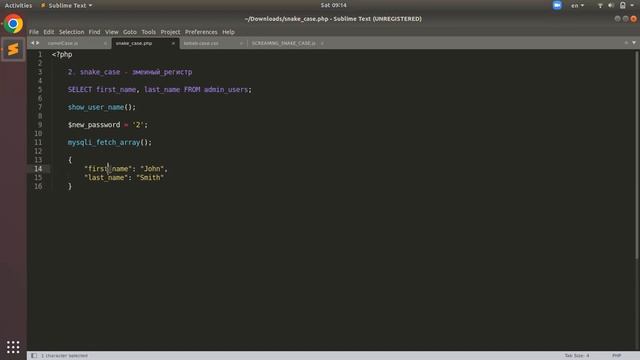
Task: Open the clock showing Sat 09:14
Action: pos(333,5)
